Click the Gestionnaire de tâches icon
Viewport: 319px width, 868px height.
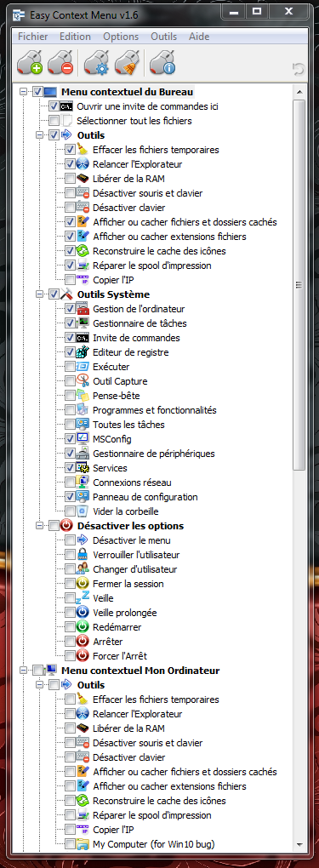(83, 323)
